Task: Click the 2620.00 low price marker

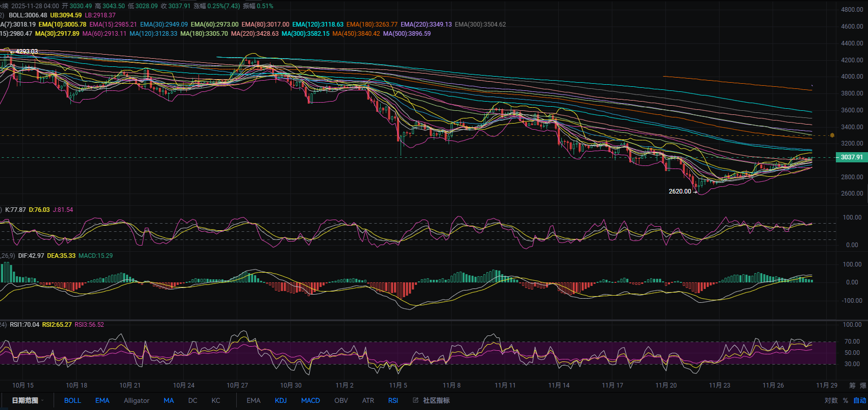Action: click(x=680, y=191)
